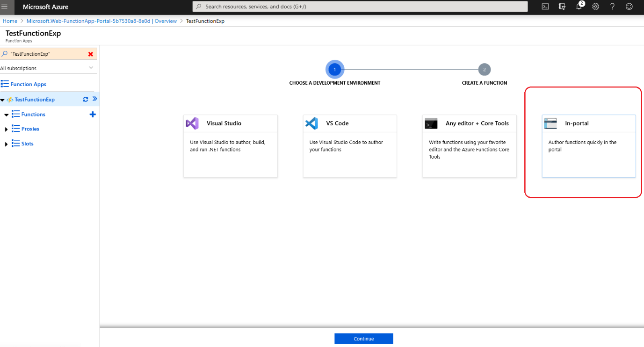Open Cloud Shell from the top bar
This screenshot has height=347, width=644.
click(x=545, y=7)
